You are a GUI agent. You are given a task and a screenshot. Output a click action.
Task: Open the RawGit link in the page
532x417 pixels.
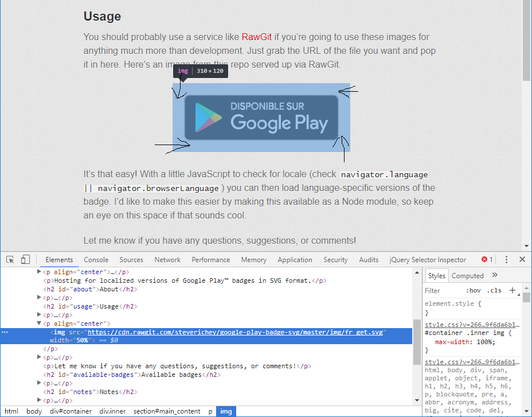256,37
